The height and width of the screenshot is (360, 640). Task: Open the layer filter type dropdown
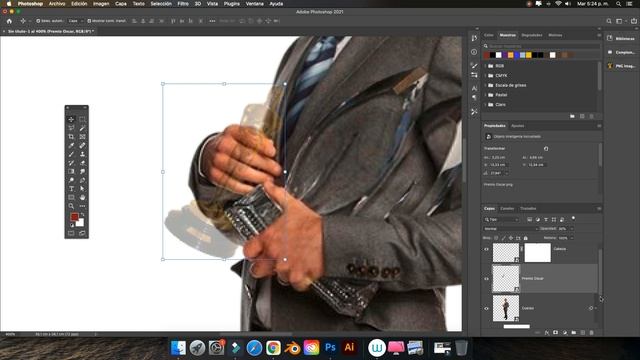coord(502,220)
